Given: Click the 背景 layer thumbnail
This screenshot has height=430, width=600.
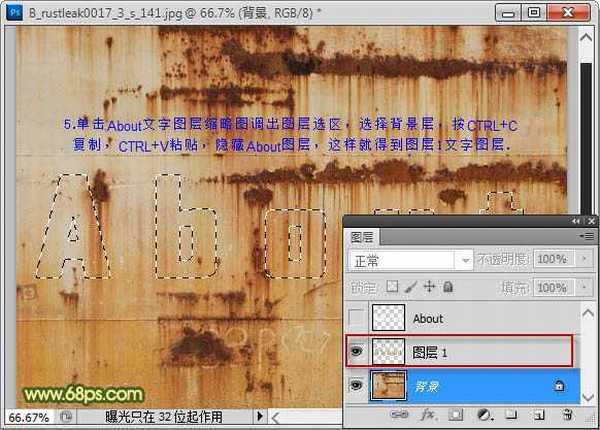Looking at the screenshot, I should coord(388,386).
